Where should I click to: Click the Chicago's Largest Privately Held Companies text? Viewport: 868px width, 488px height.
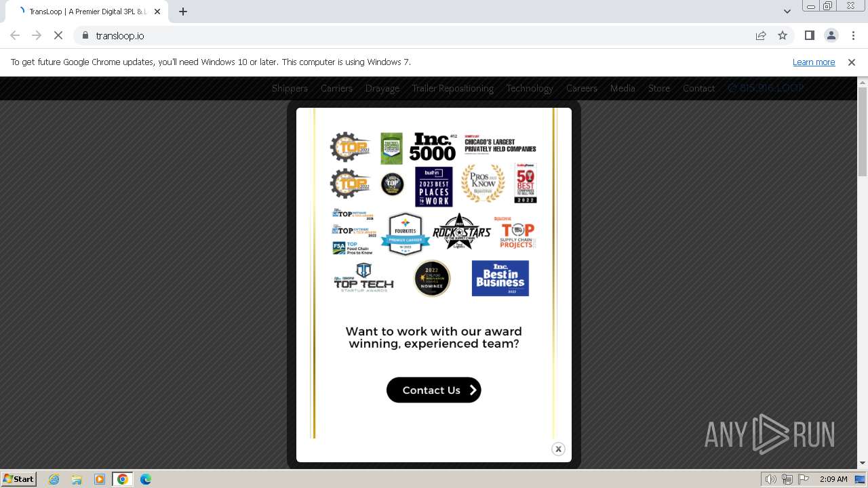500,144
